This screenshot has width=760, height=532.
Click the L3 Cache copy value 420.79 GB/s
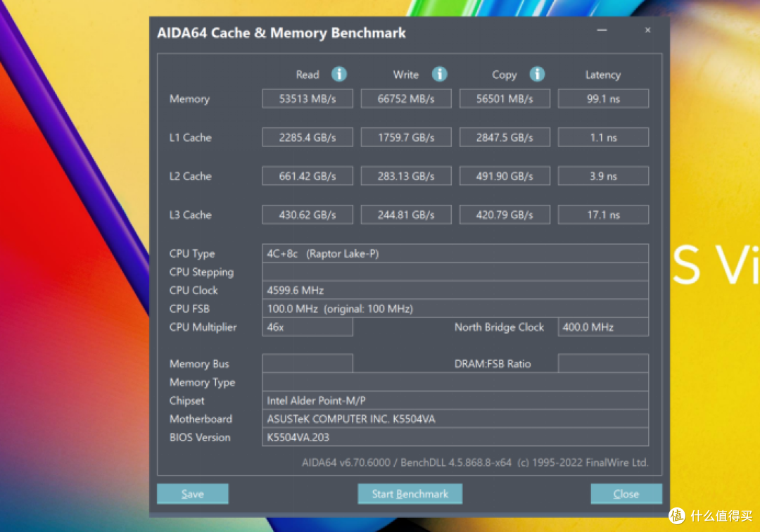505,215
